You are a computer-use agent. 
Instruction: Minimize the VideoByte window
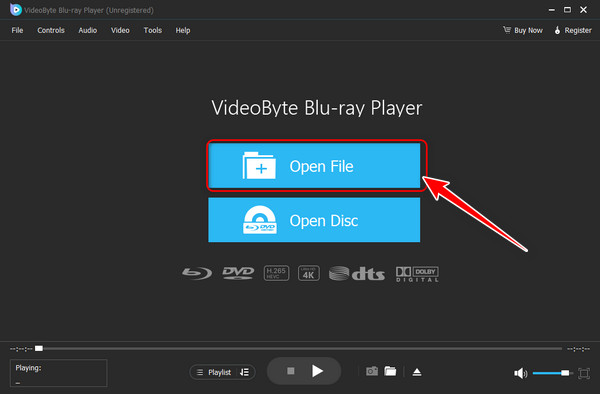pos(552,10)
